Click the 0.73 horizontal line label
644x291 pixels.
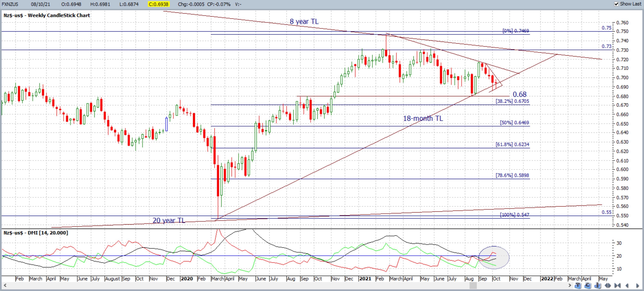[x=606, y=46]
